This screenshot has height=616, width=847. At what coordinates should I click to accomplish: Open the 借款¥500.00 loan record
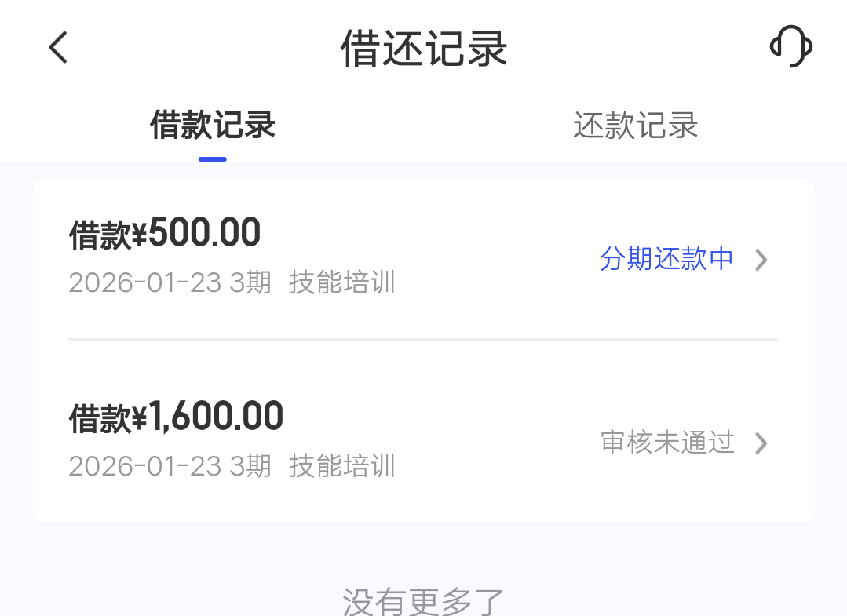pos(165,234)
